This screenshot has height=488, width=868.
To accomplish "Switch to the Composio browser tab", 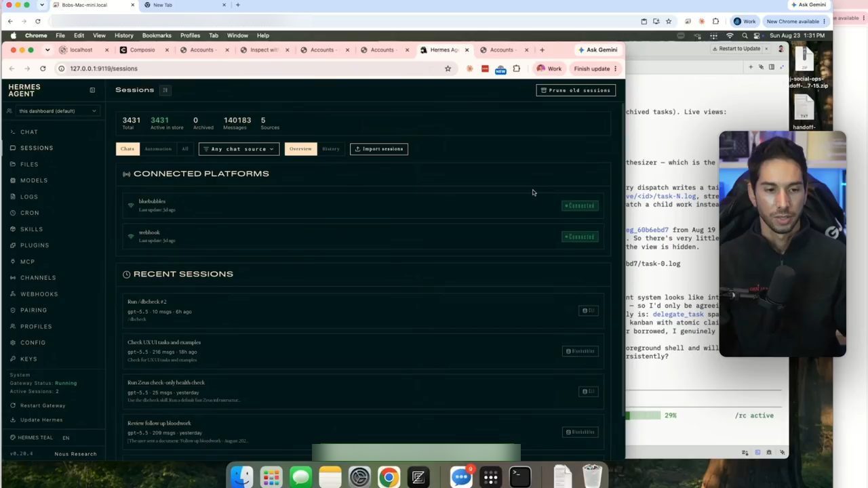I will point(142,49).
